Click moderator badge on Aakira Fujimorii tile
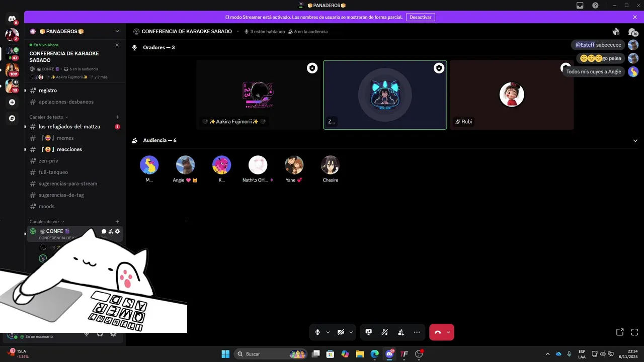Screen dimensions: 644x362 pyautogui.click(x=312, y=68)
